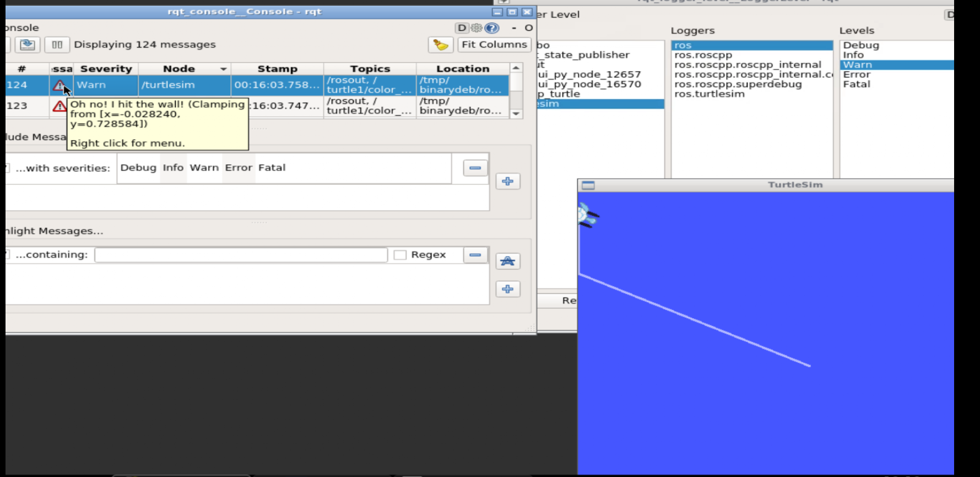Select the ros logger in Loggers list
Viewport: 980px width, 477px height.
coord(752,45)
